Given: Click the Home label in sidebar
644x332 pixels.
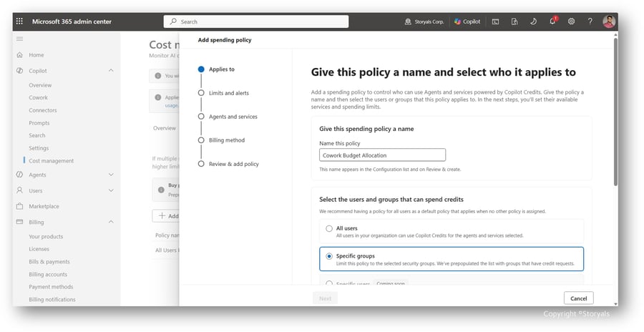Looking at the screenshot, I should coord(36,54).
